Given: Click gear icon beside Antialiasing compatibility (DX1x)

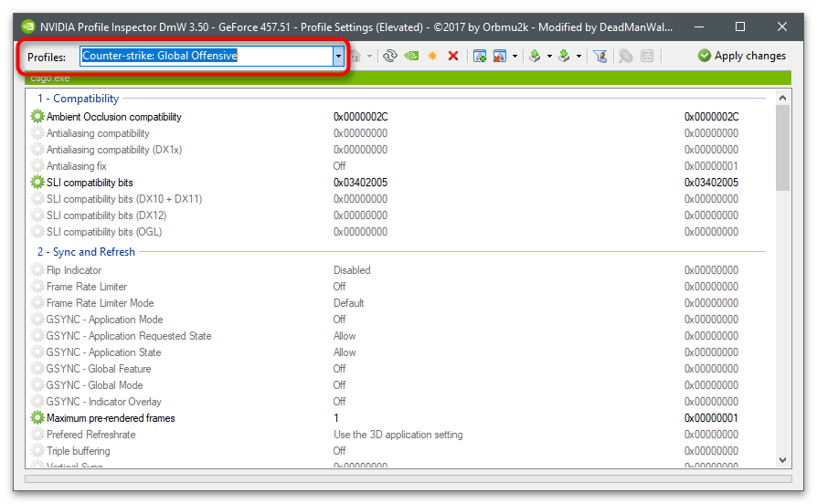Looking at the screenshot, I should 37,150.
